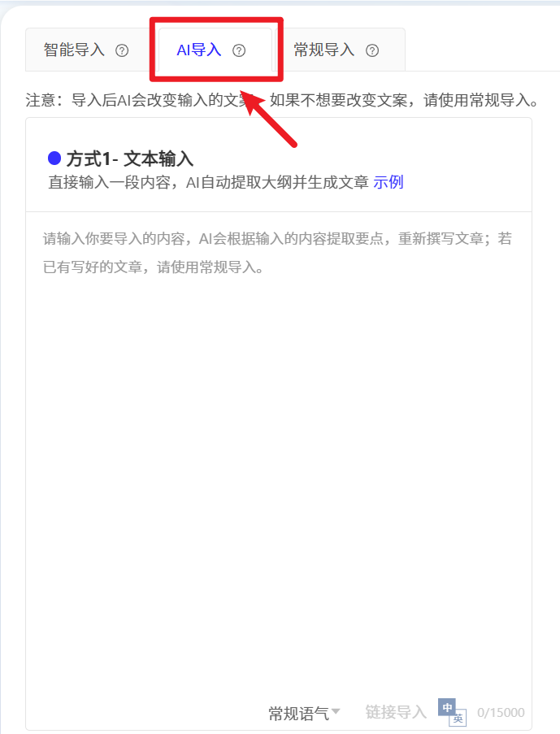Show help tooltip icon for 常规导入
Viewport: 560px width, 734px height.
372,50
